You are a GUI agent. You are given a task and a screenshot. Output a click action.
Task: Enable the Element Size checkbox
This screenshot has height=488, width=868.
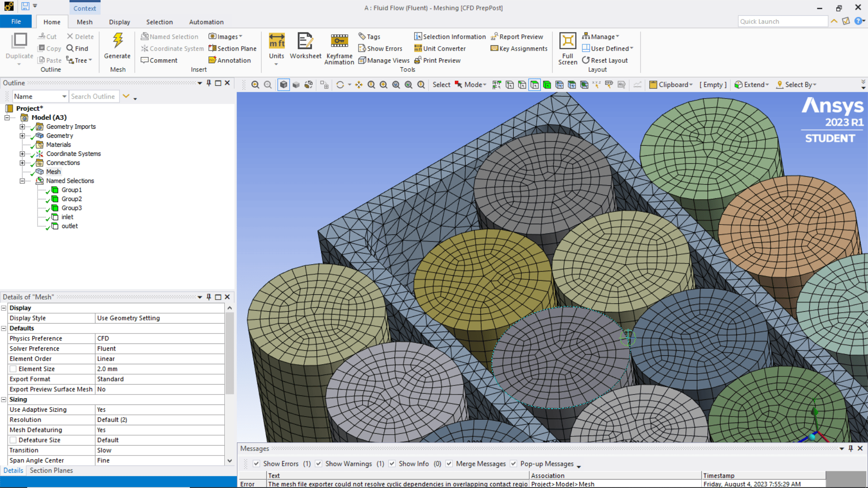[13, 369]
